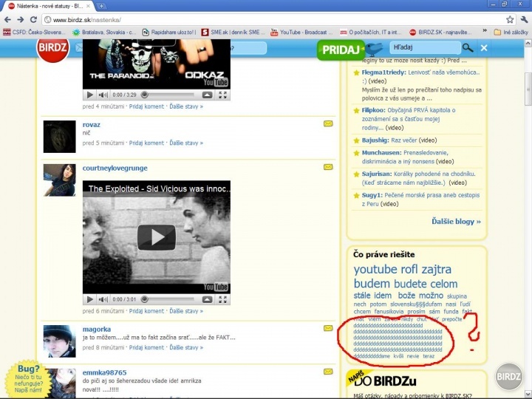Mute The Exploited video with speaker icon
The height and width of the screenshot is (399, 532).
pos(103,299)
